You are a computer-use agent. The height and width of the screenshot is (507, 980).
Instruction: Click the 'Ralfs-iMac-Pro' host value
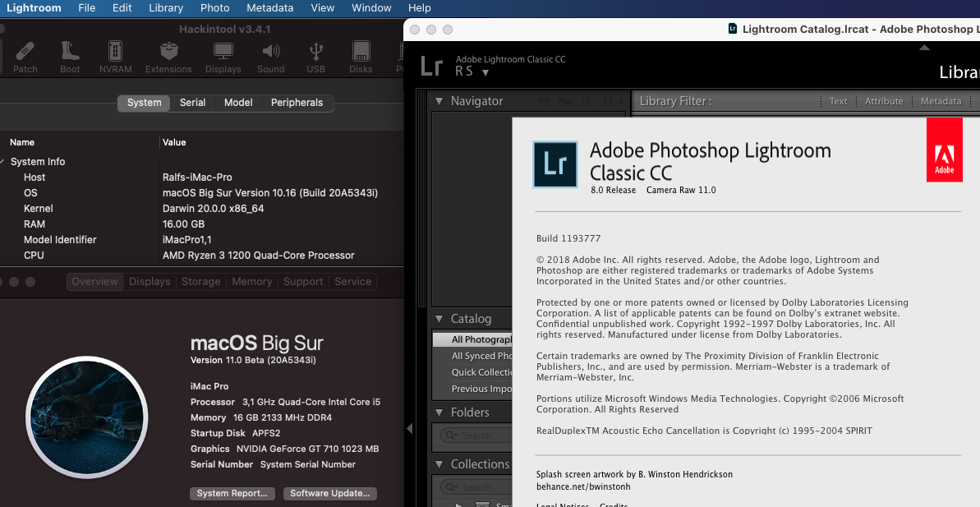pos(197,177)
